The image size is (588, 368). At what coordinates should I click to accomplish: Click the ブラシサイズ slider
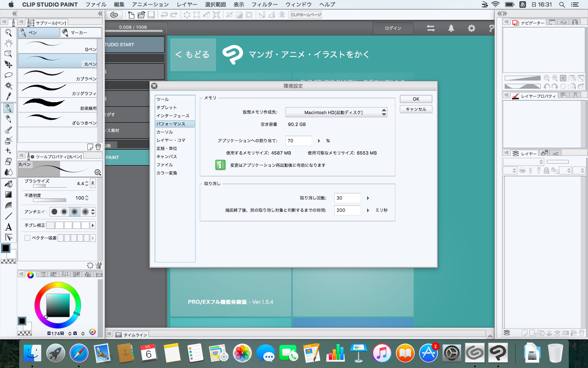49,186
